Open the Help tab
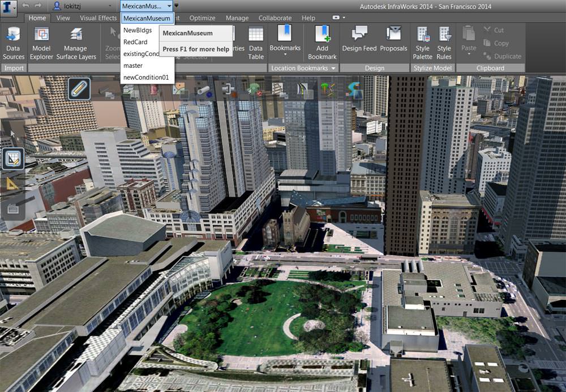Screen dimensions: 566x392 pyautogui.click(x=308, y=18)
